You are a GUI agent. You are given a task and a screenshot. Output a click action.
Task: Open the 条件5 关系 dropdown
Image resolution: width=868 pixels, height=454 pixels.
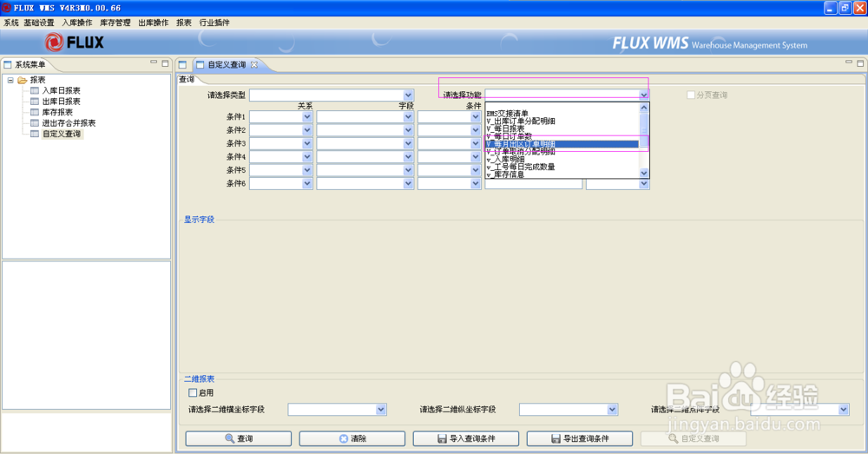point(307,170)
